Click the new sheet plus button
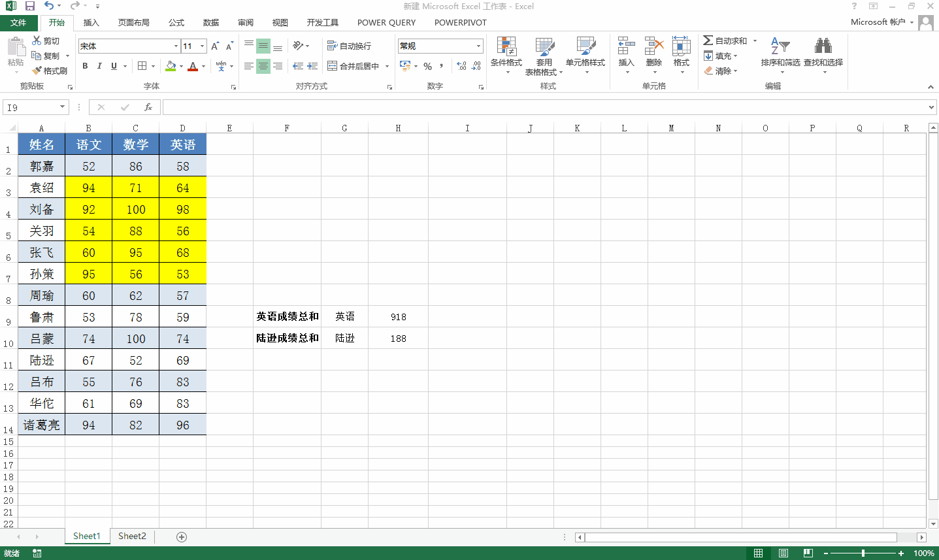Image resolution: width=939 pixels, height=560 pixels. [x=181, y=536]
